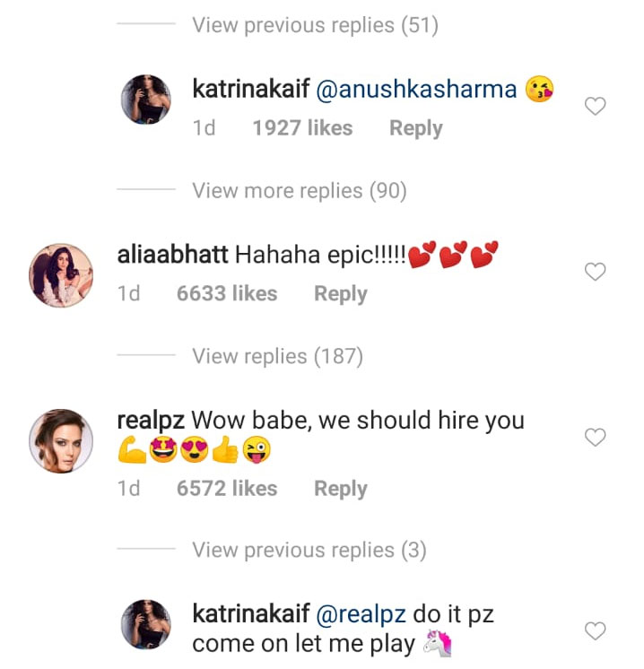Reply to katrinakaif's @anushkasharma comment
The height and width of the screenshot is (669, 644).
point(415,128)
